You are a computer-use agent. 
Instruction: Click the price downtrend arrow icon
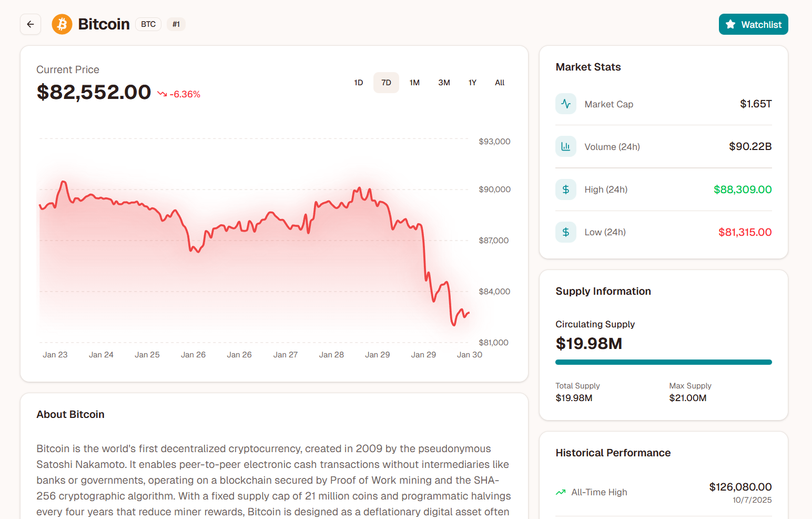(162, 94)
